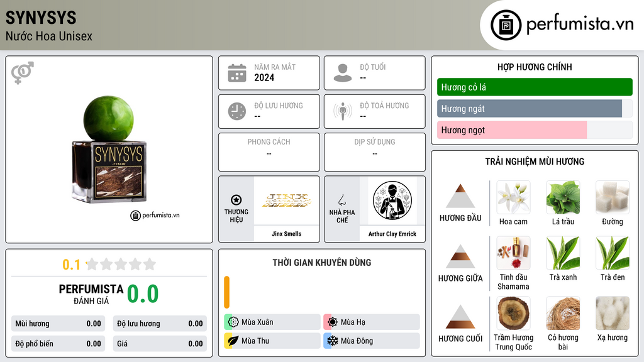
Task: Click the PERFUMISTA ĐÁNH GIÁ label
Action: tap(91, 294)
